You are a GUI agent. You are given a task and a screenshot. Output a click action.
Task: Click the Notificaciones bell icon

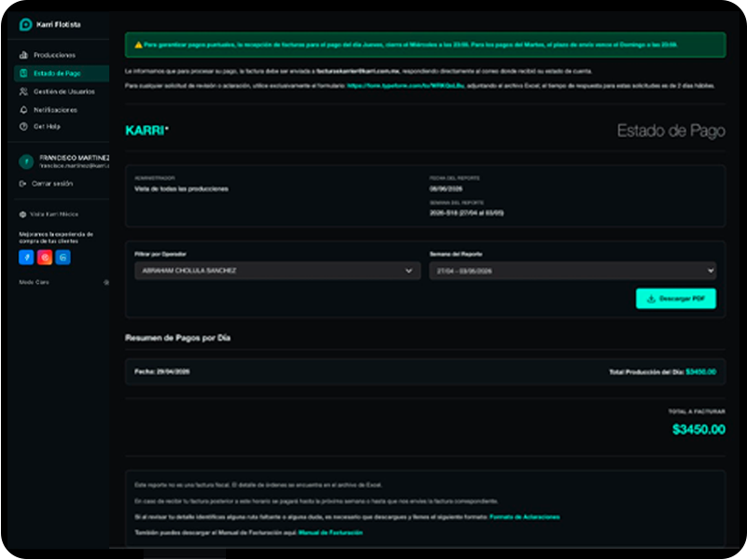[23, 110]
